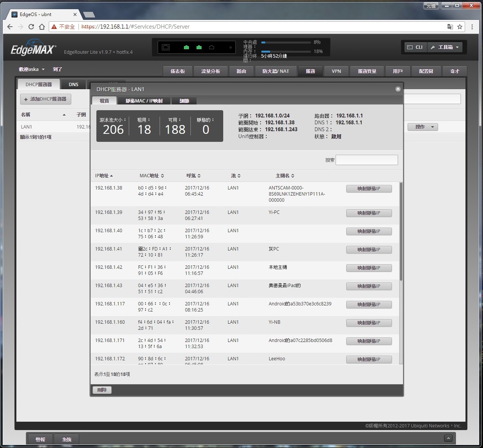The height and width of the screenshot is (448, 483).
Task: Click the router port status display
Action: click(197, 47)
